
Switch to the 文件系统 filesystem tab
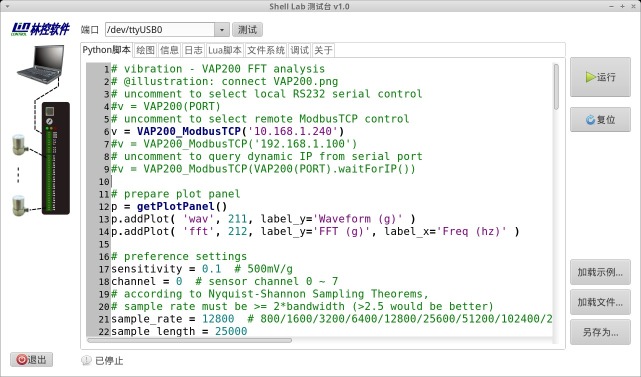[266, 50]
